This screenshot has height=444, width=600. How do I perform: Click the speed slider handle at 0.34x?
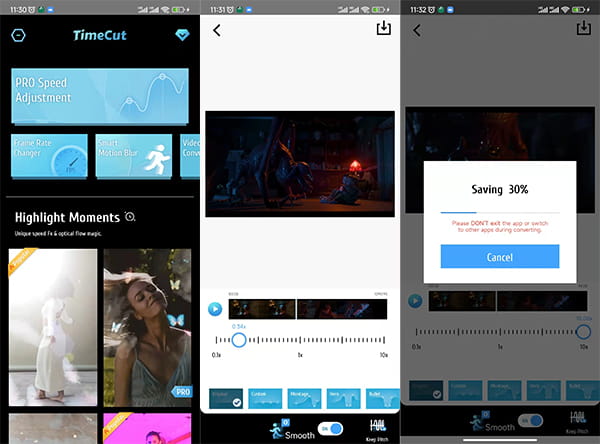(239, 340)
